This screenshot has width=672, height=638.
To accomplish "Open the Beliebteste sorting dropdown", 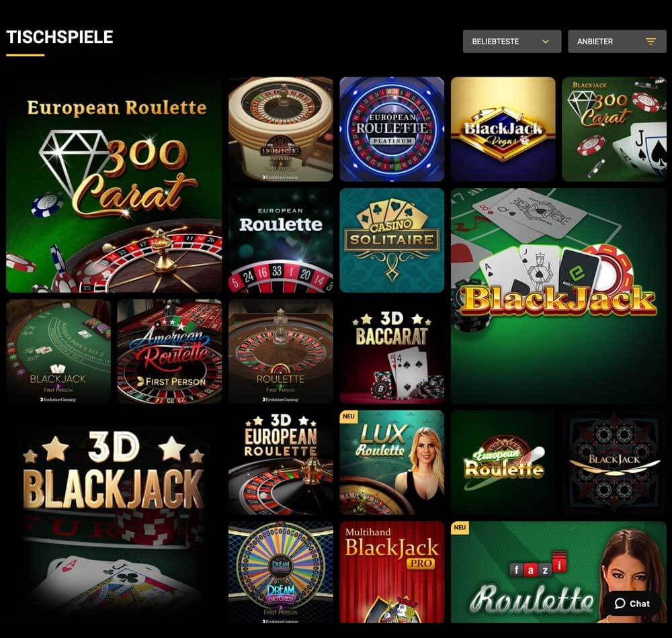I will point(511,42).
